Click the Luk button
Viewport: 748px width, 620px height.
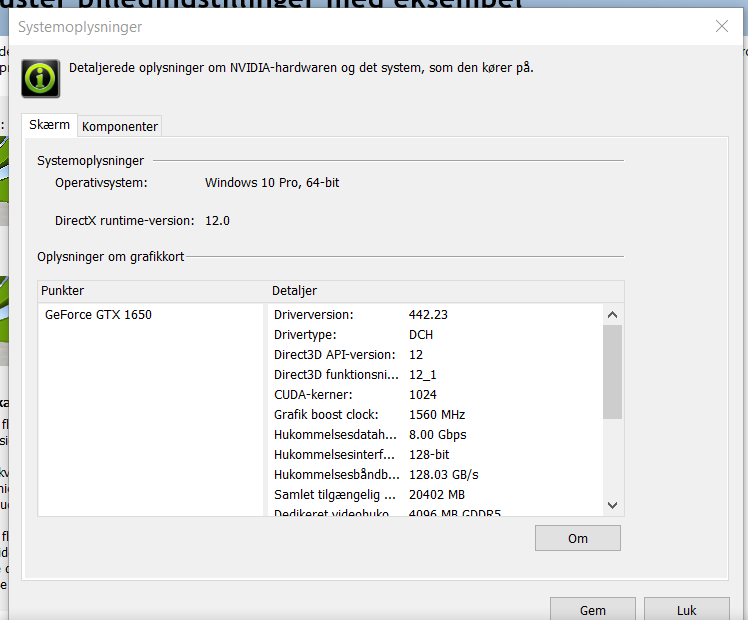686,610
